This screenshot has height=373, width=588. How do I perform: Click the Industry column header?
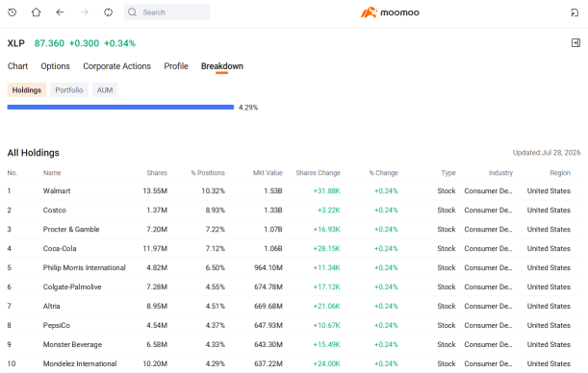(500, 173)
